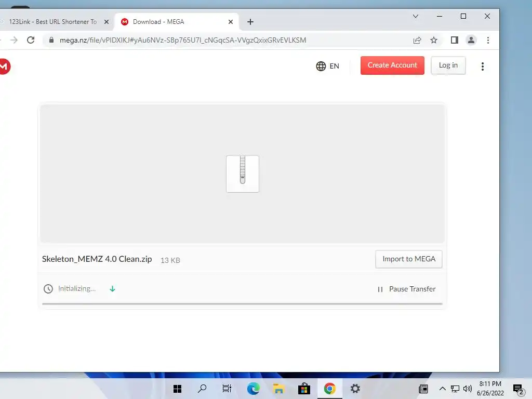Change language via EN label
The image size is (532, 399).
click(334, 66)
